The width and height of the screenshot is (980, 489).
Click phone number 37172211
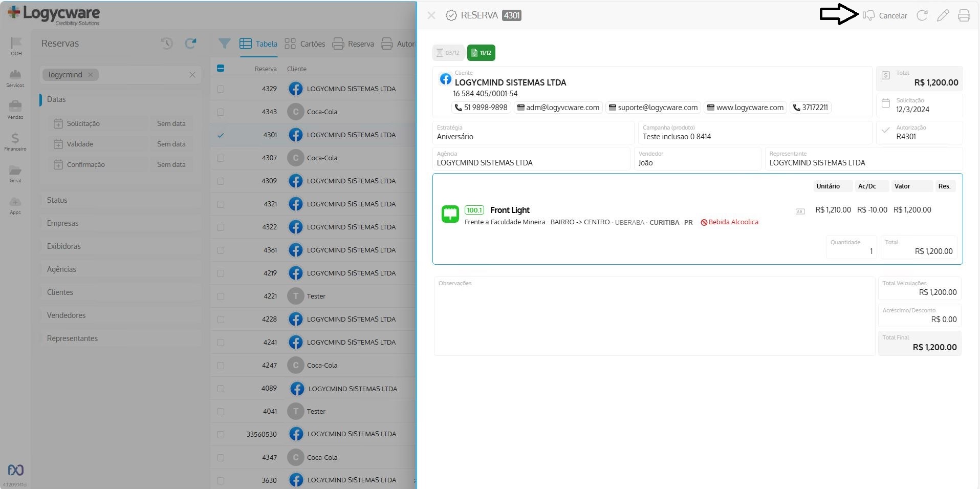pyautogui.click(x=811, y=108)
